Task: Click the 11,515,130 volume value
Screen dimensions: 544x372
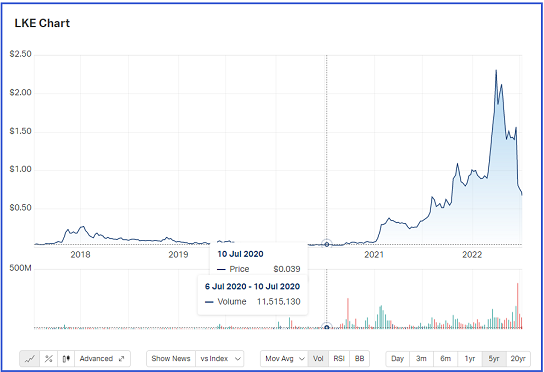Action: tap(279, 302)
